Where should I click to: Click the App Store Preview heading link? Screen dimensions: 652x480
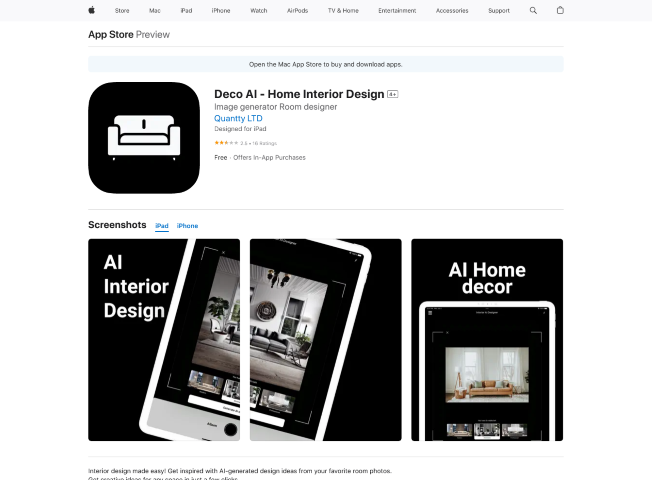point(129,35)
